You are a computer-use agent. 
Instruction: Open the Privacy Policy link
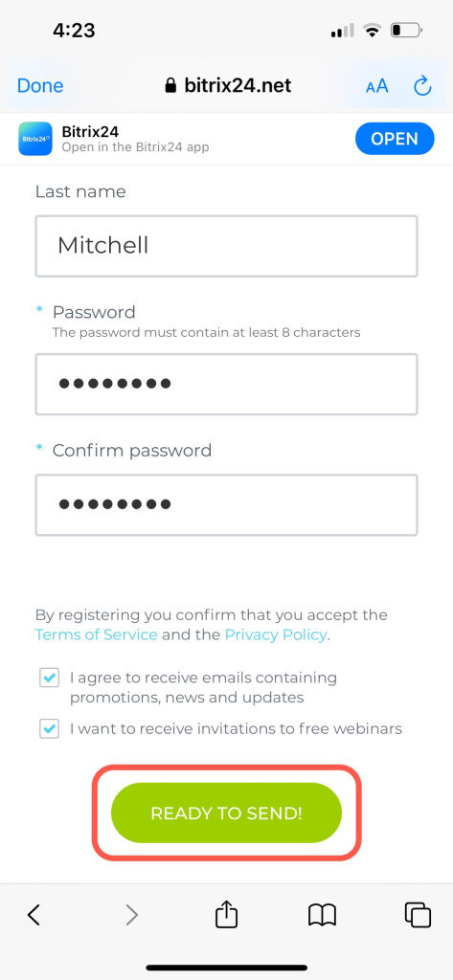275,635
